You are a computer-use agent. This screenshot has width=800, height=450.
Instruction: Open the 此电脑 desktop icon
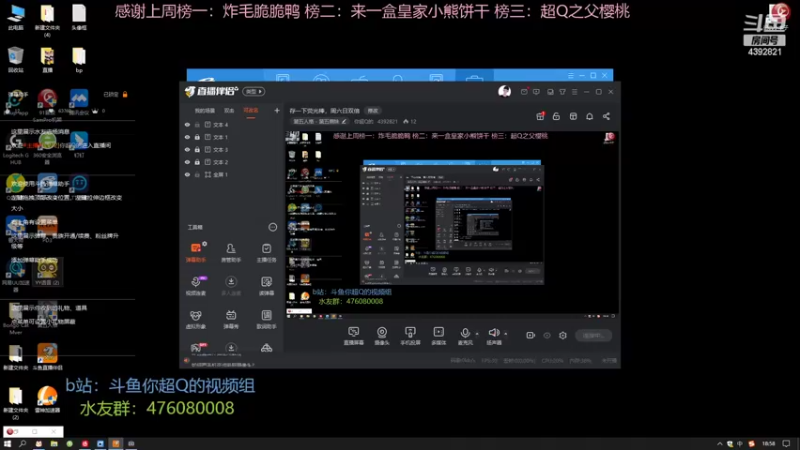pyautogui.click(x=16, y=17)
